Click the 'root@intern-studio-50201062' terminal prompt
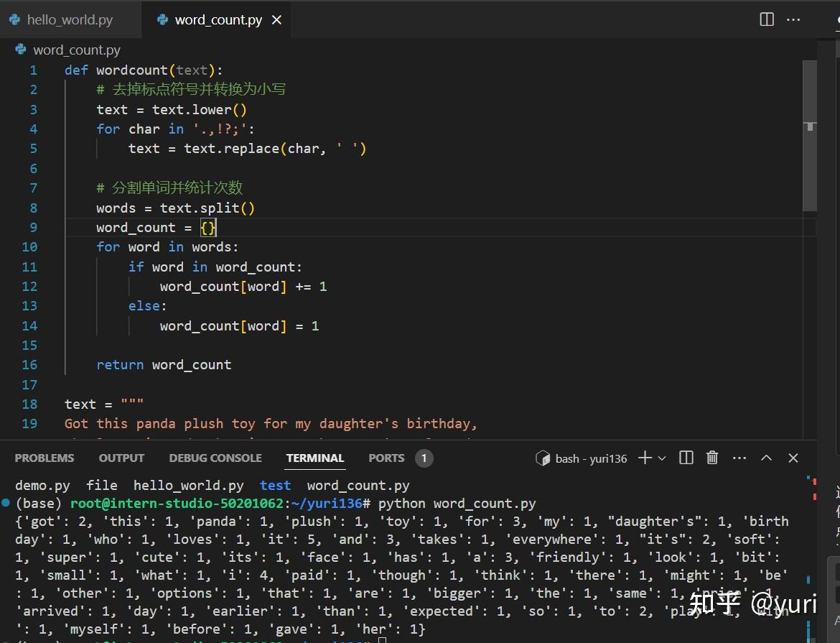This screenshot has width=840, height=643. (x=177, y=504)
